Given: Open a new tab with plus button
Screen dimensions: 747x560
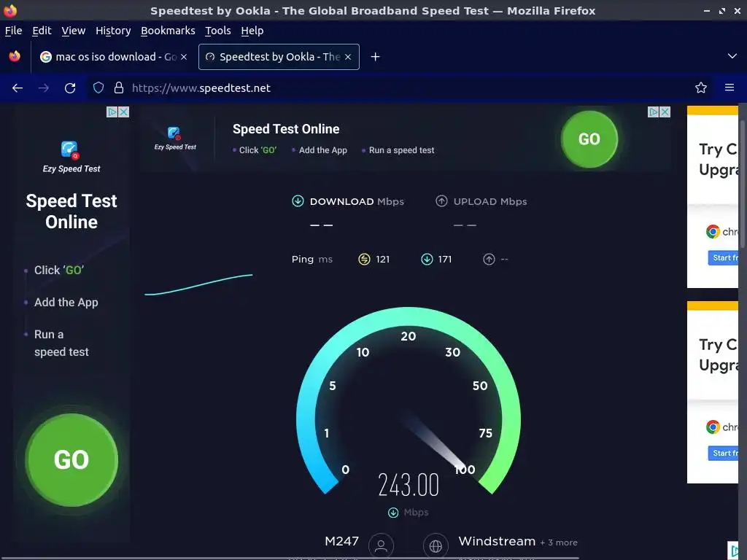Looking at the screenshot, I should point(376,57).
